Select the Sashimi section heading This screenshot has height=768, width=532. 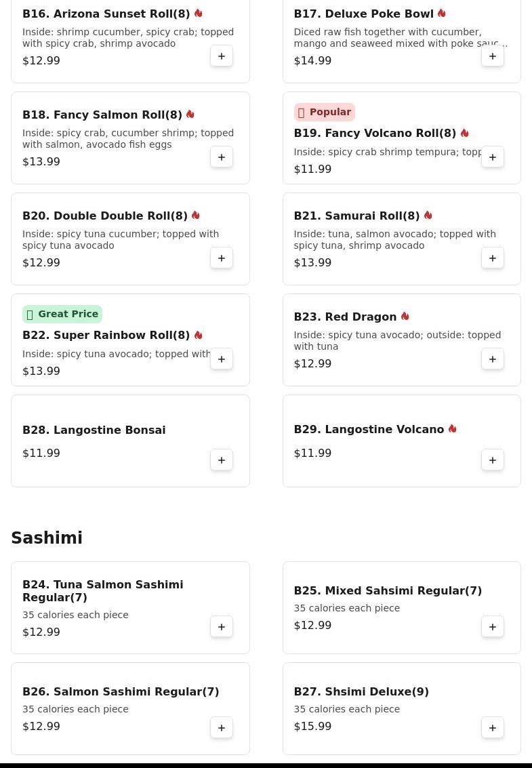click(x=47, y=538)
